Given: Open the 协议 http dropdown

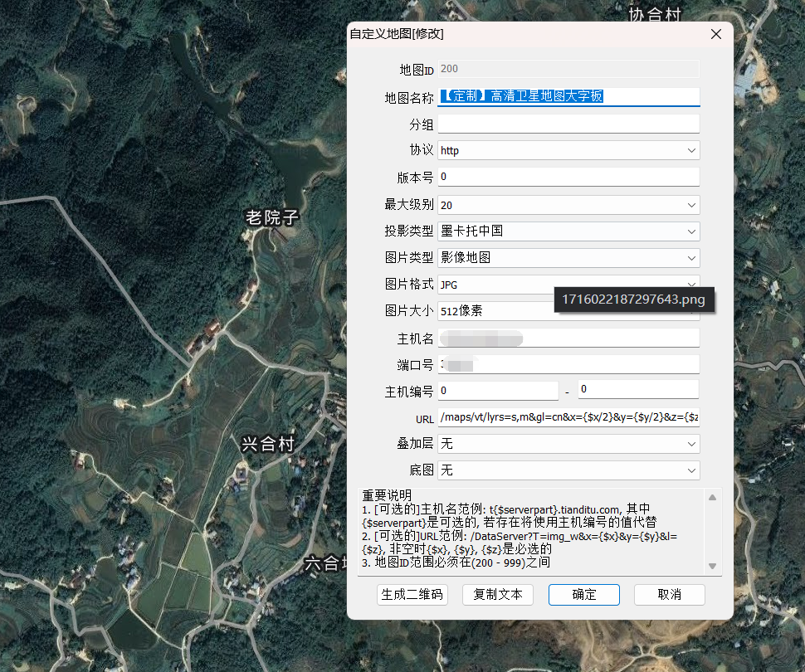Looking at the screenshot, I should point(568,150).
